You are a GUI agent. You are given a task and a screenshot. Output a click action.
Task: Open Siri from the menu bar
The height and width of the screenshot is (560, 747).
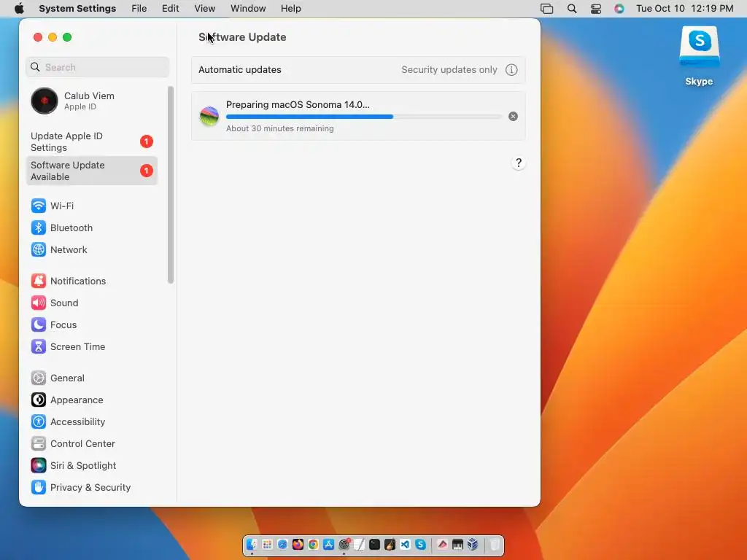pyautogui.click(x=619, y=9)
